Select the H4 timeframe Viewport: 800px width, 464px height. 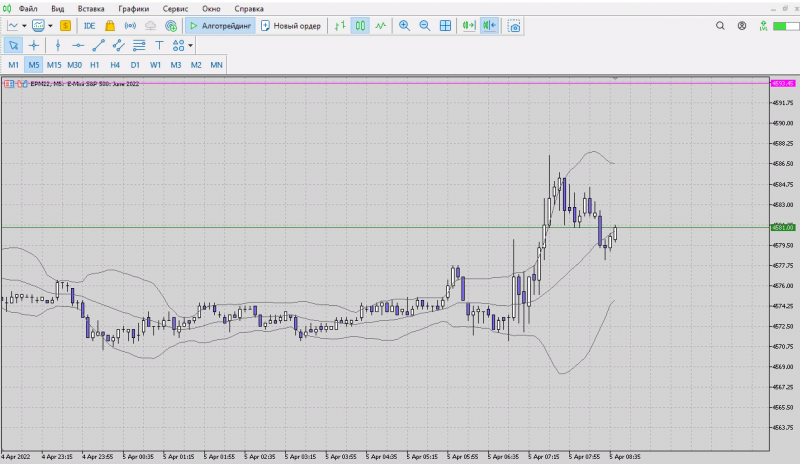pos(115,65)
